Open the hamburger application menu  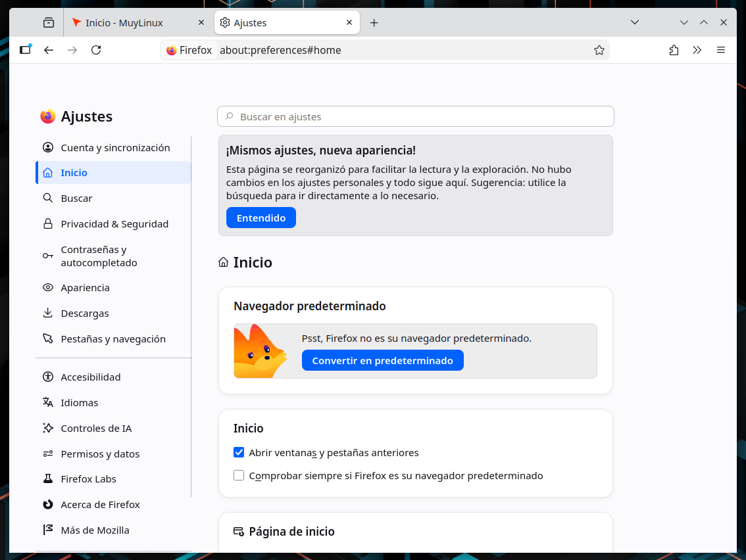tap(721, 50)
